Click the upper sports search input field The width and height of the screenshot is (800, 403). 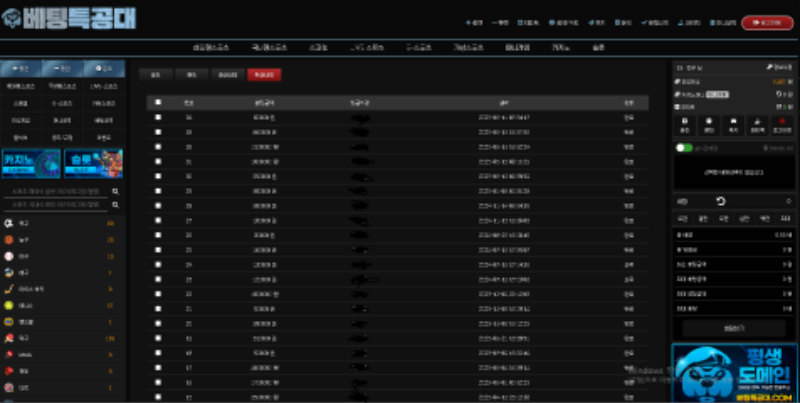point(55,191)
